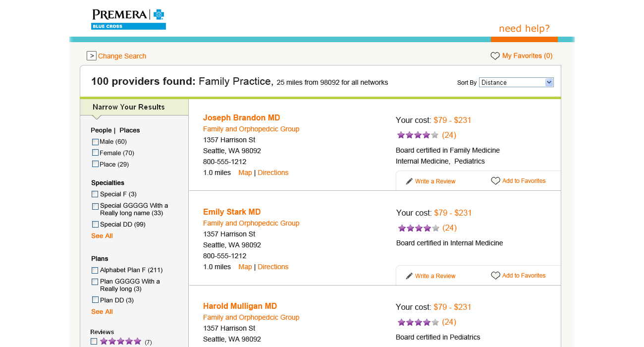This screenshot has height=347, width=644.
Task: Open the need help? link
Action: coord(524,29)
